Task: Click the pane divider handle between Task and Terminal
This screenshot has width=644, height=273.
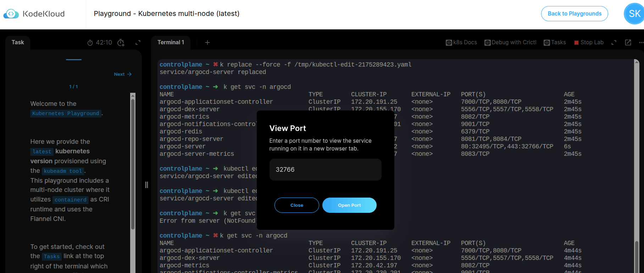Action: tap(146, 184)
